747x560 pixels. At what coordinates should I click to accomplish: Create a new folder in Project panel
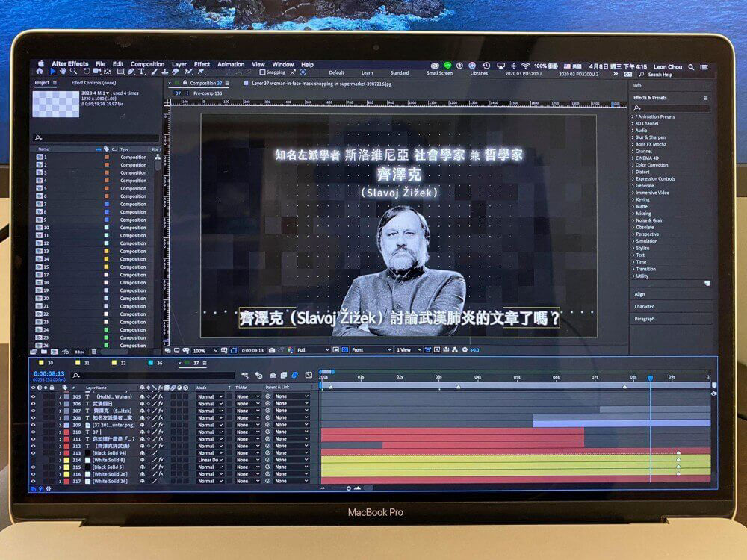tap(44, 352)
